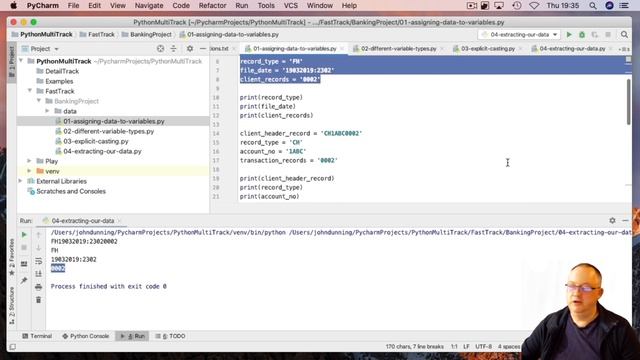Toggle Project side tool button
This screenshot has height=360, width=640.
tap(12, 61)
